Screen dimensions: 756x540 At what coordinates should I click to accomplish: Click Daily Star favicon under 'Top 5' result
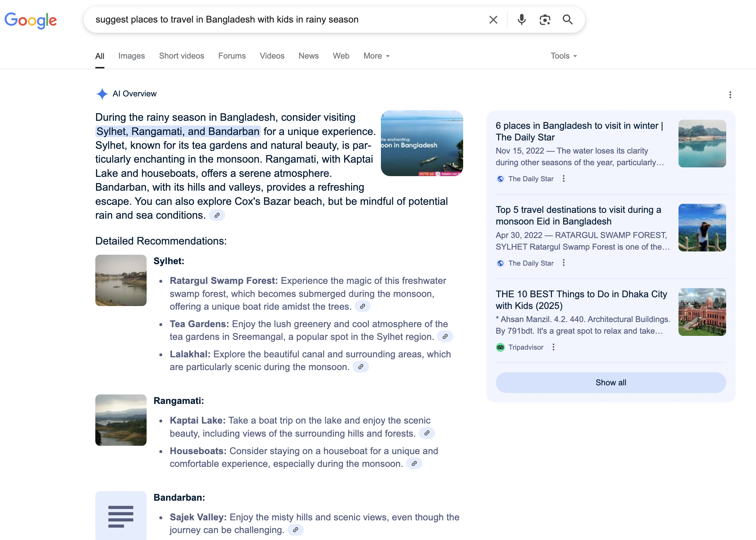pyautogui.click(x=501, y=263)
